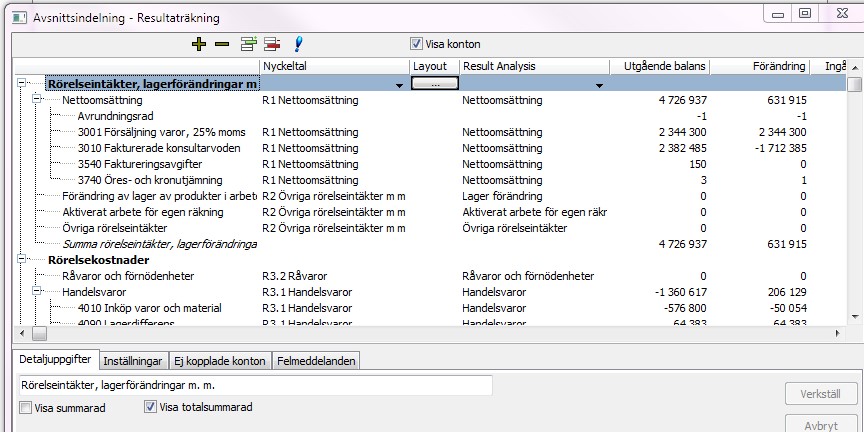Click the -1 360 617 Handelsvaror balance
The width and height of the screenshot is (864, 432).
pos(679,292)
